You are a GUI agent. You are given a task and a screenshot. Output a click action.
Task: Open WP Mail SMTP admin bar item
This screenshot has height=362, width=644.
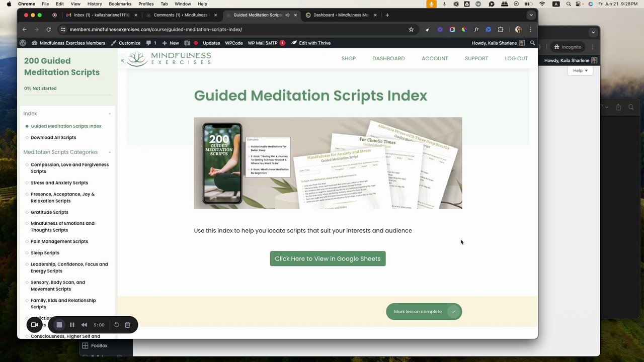pyautogui.click(x=266, y=43)
